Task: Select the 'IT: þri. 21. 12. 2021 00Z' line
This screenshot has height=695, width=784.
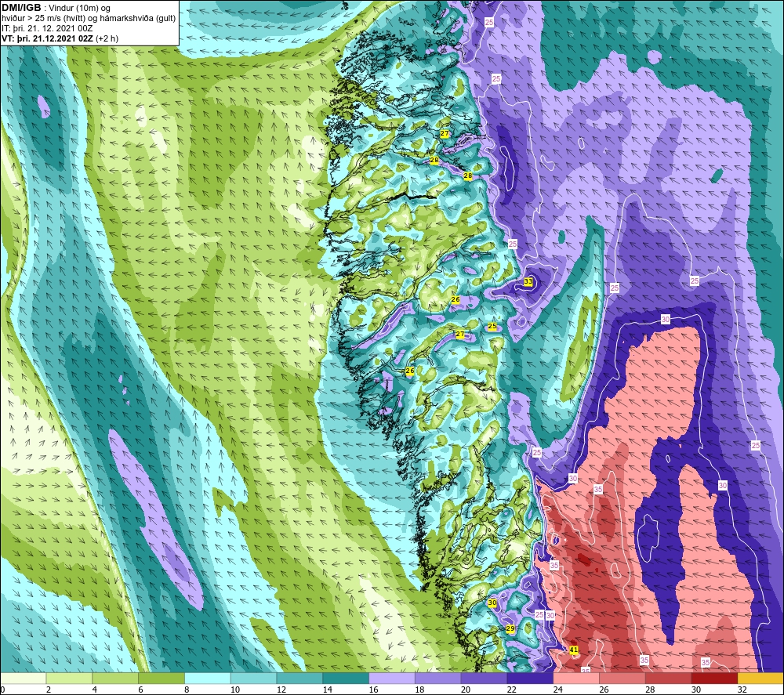Action: [47, 28]
